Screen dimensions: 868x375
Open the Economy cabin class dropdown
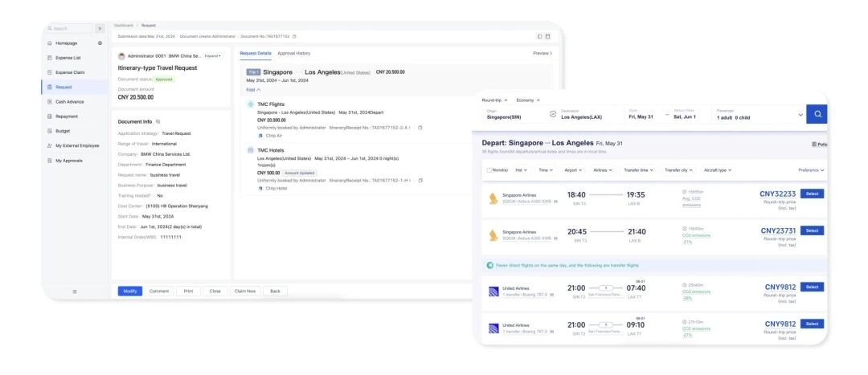point(529,100)
